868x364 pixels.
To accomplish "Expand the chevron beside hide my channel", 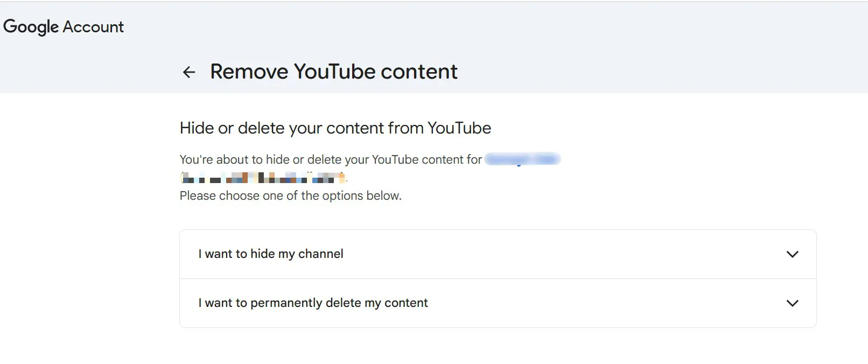I will 792,254.
